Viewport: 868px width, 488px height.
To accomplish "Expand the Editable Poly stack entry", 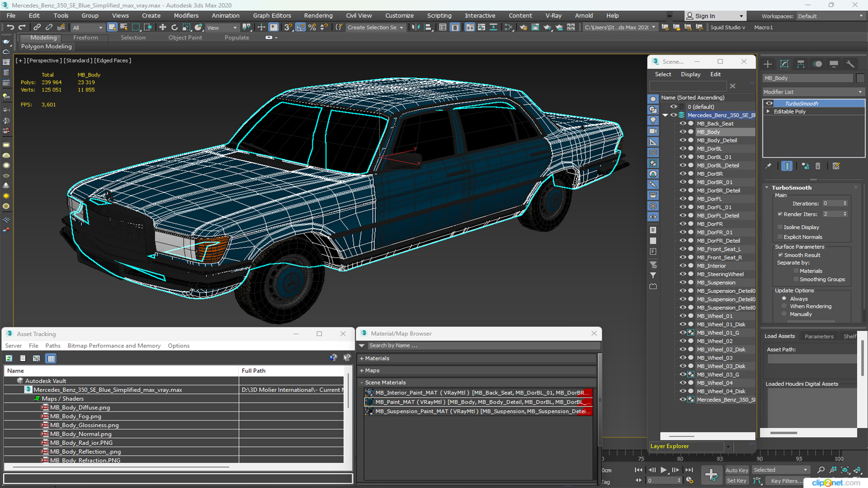I will (x=768, y=112).
